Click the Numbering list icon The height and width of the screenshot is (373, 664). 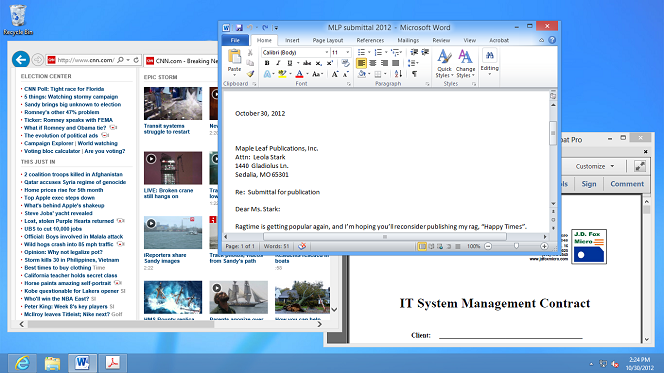378,52
